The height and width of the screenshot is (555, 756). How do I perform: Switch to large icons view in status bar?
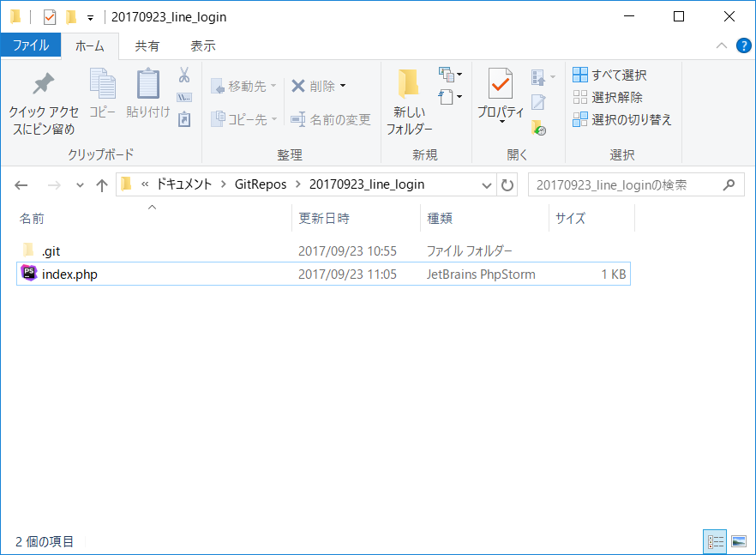click(739, 541)
